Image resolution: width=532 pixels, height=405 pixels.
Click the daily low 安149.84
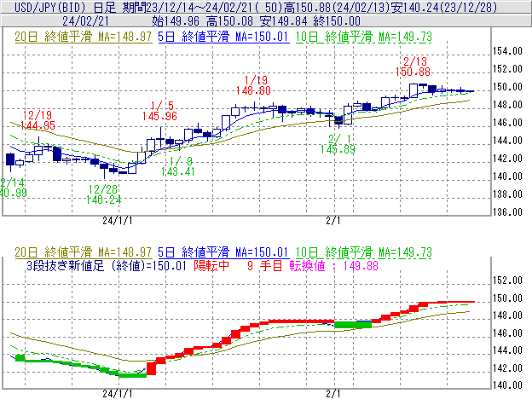283,21
